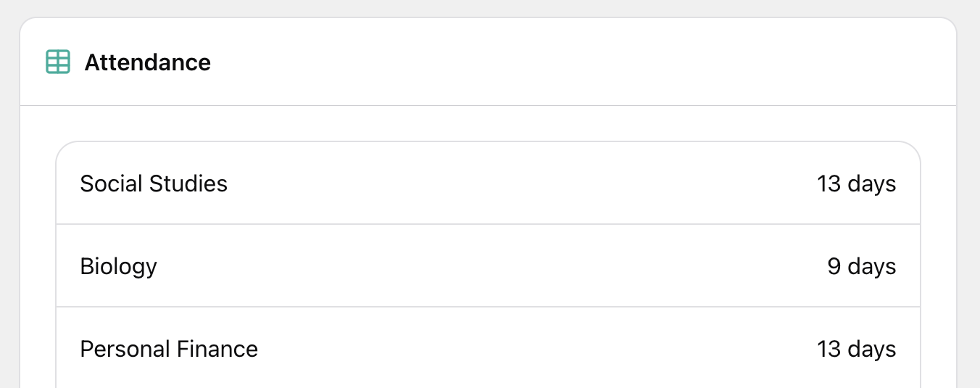Image resolution: width=980 pixels, height=388 pixels.
Task: Click the word "Personal" in the third row
Action: 125,349
